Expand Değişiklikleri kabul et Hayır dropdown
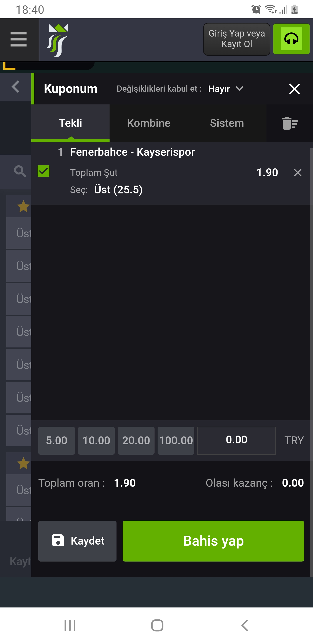Image resolution: width=313 pixels, height=644 pixels. pyautogui.click(x=226, y=89)
